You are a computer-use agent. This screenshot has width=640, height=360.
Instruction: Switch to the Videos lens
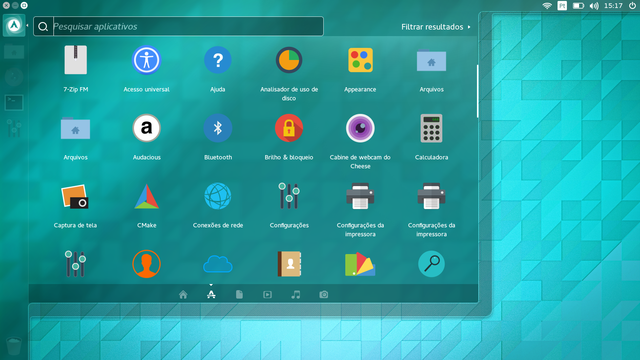point(267,294)
